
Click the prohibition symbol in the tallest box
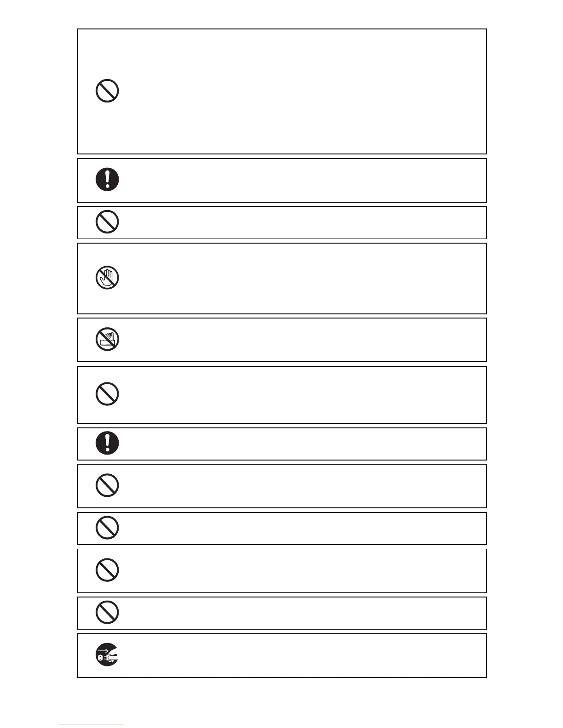107,91
